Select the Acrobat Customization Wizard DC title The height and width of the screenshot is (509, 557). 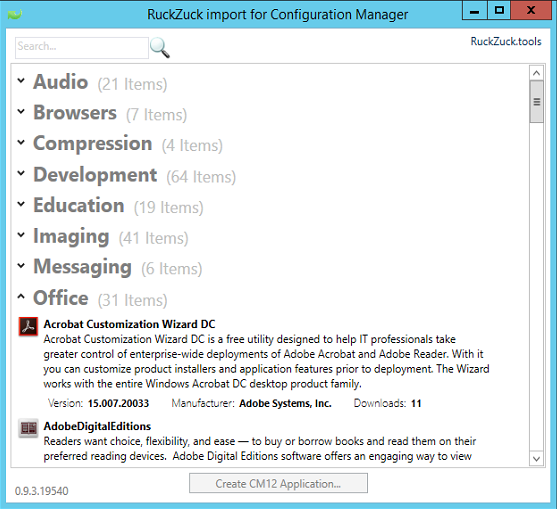129,324
